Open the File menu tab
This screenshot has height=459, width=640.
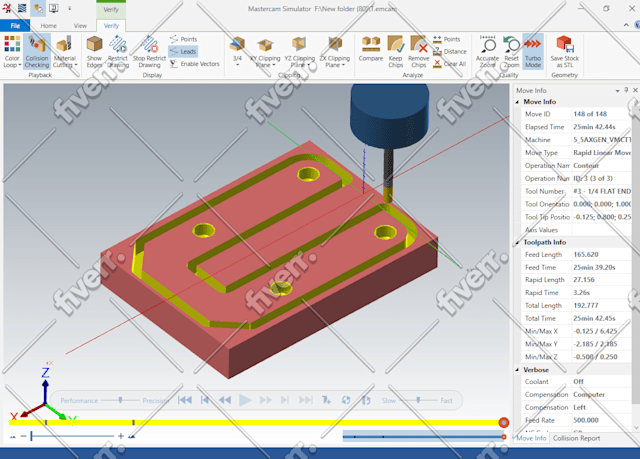(x=15, y=25)
